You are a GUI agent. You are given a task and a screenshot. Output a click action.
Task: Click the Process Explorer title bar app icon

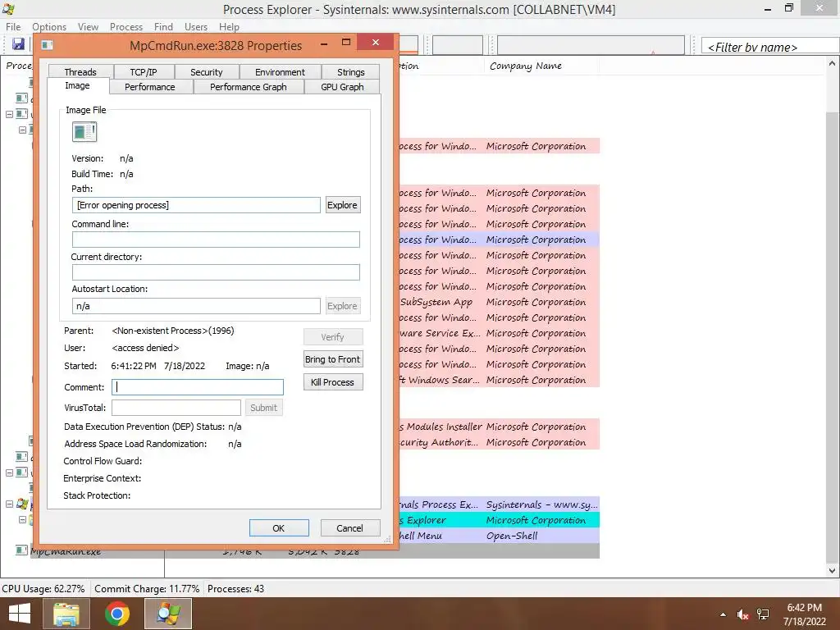pyautogui.click(x=8, y=9)
